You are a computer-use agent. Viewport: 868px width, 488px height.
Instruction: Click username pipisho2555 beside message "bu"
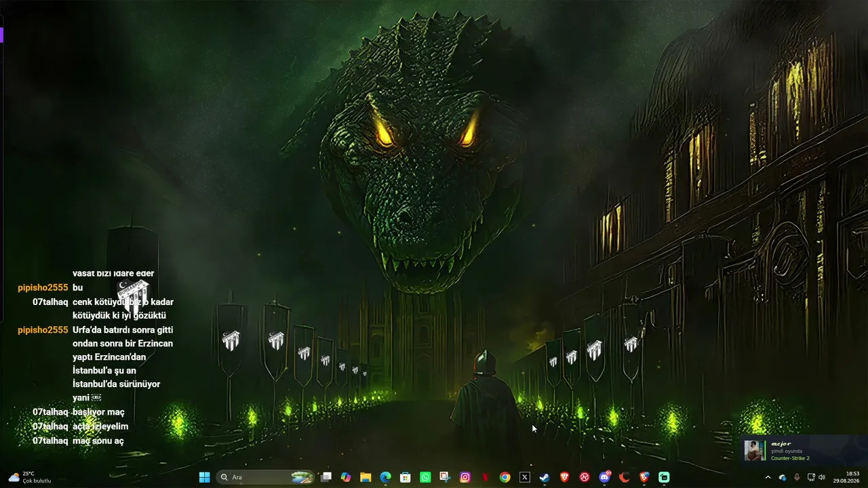43,287
